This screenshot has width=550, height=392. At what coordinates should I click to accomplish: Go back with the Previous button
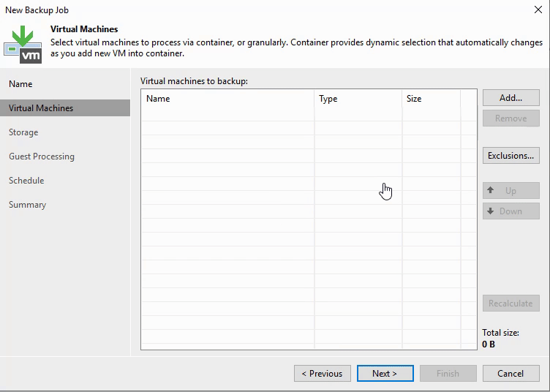pyautogui.click(x=322, y=374)
